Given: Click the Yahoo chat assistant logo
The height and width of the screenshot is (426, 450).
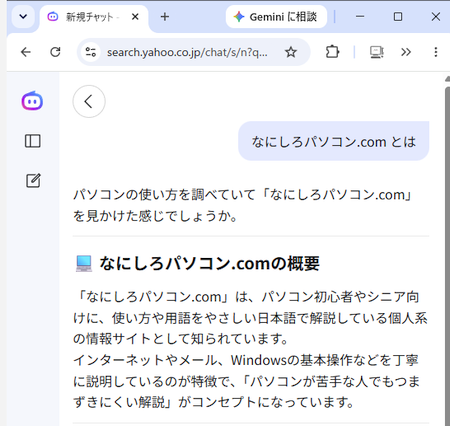Looking at the screenshot, I should coord(32,101).
